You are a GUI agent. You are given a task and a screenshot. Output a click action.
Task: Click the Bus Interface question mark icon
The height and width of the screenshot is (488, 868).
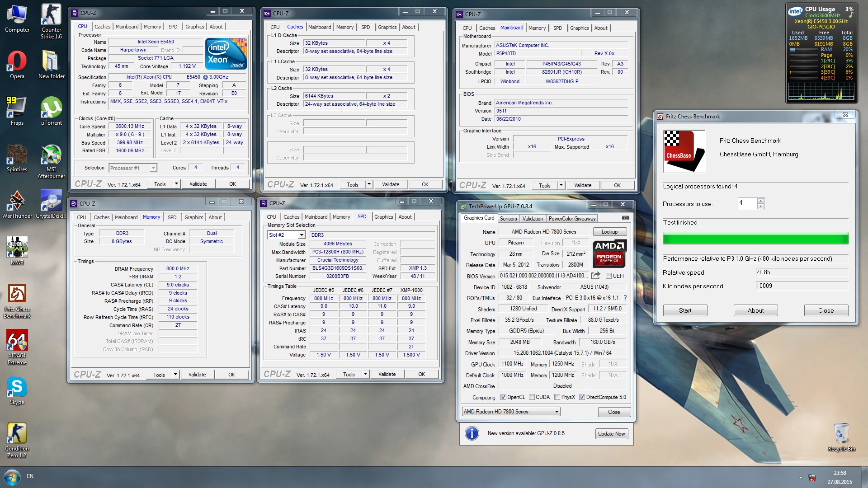pos(625,298)
